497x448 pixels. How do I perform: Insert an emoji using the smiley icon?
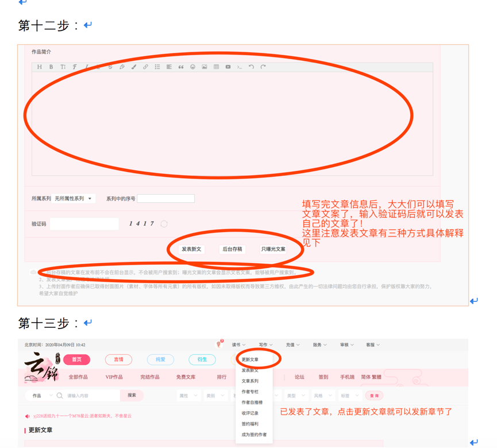[192, 67]
